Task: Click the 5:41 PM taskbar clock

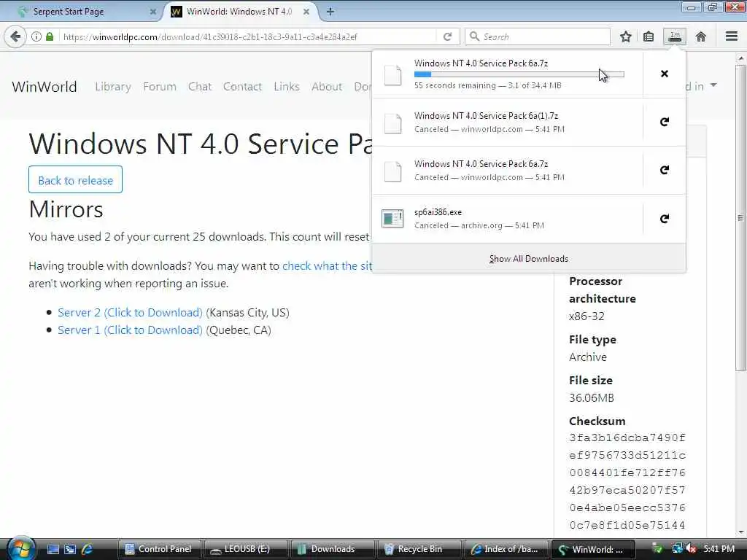Action: (x=719, y=549)
